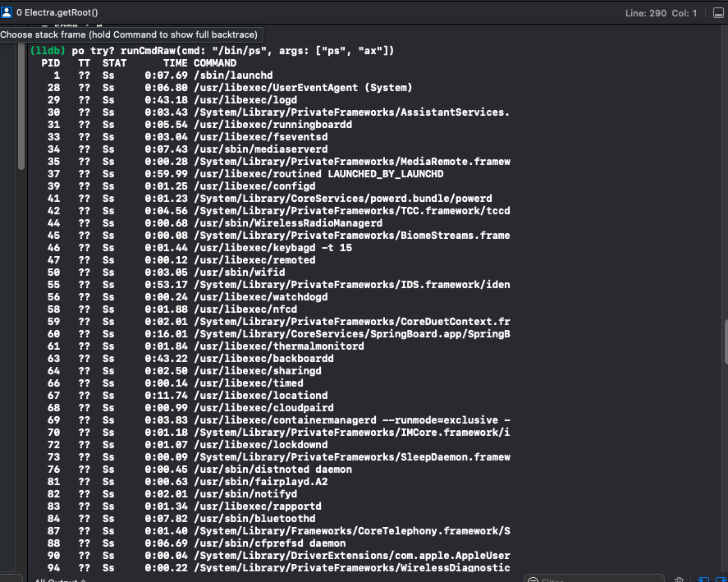728x582 pixels.
Task: Click the '/sbin/launchd' process entry
Action: point(234,76)
